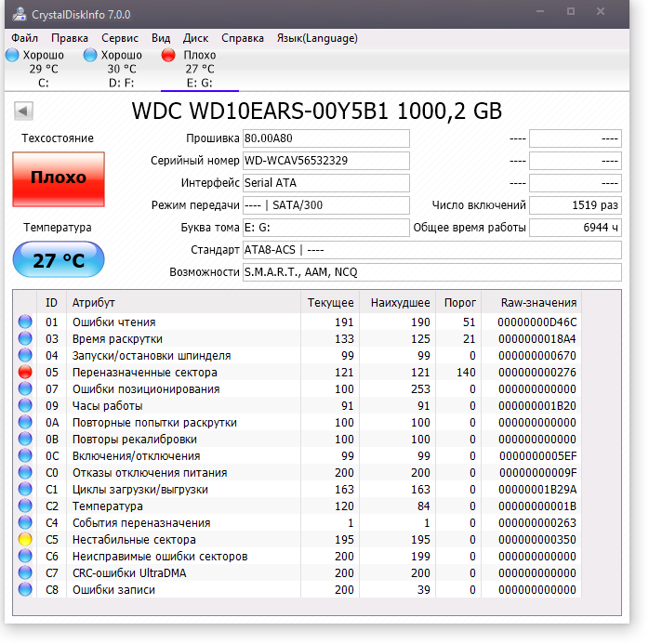The width and height of the screenshot is (649, 644).
Task: Open the Файл menu
Action: pyautogui.click(x=24, y=38)
